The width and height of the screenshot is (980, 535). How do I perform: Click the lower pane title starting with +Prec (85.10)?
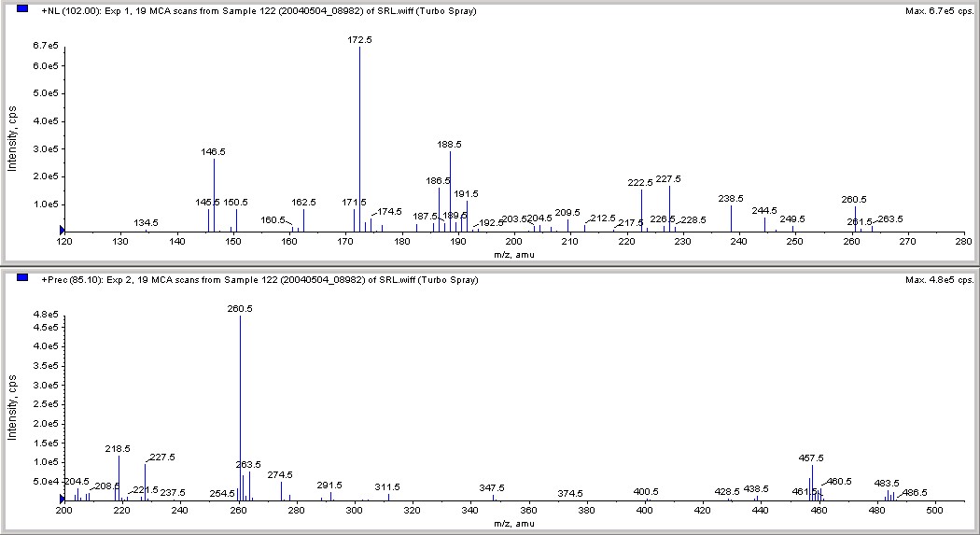coord(260,280)
